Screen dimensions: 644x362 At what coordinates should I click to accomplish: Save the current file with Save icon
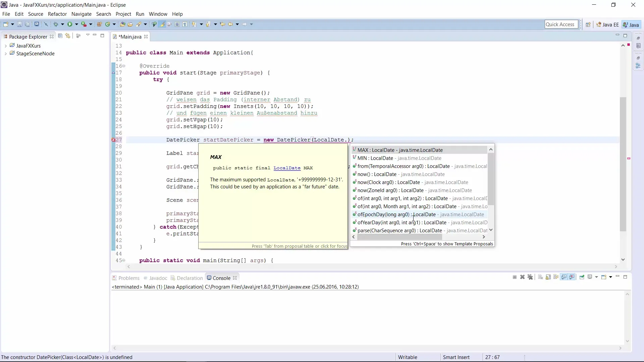pyautogui.click(x=19, y=24)
